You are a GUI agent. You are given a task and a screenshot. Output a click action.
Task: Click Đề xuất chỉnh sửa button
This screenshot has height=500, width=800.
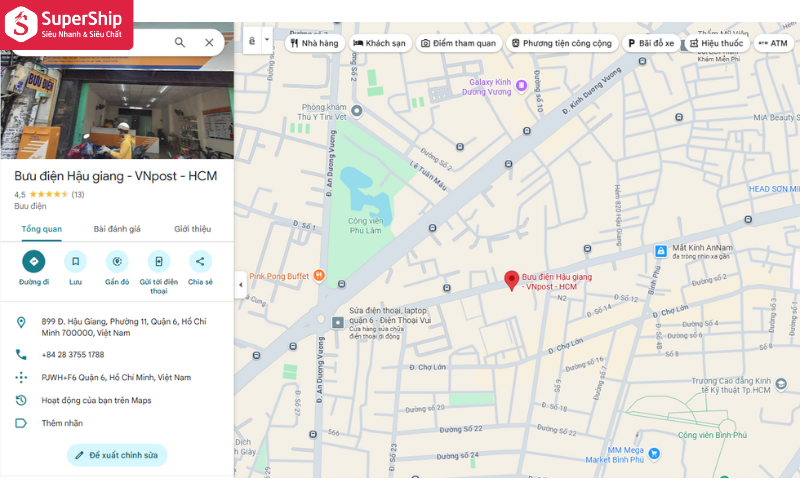[117, 455]
